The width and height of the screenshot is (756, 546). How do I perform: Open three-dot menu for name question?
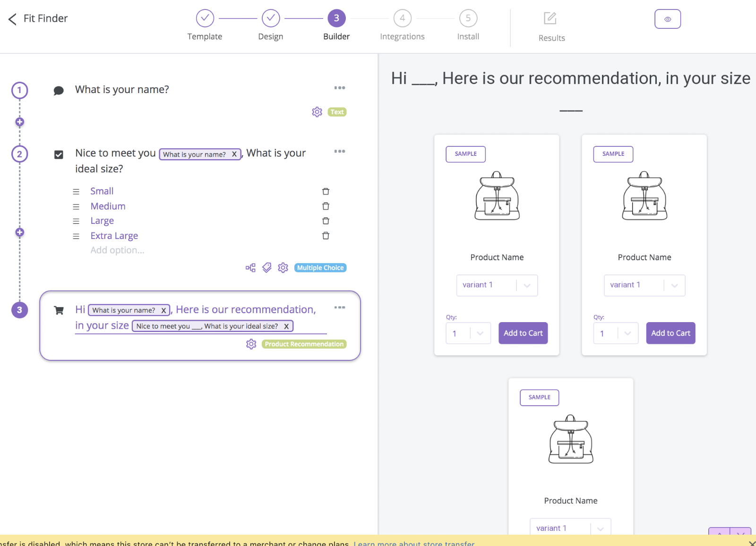point(340,88)
